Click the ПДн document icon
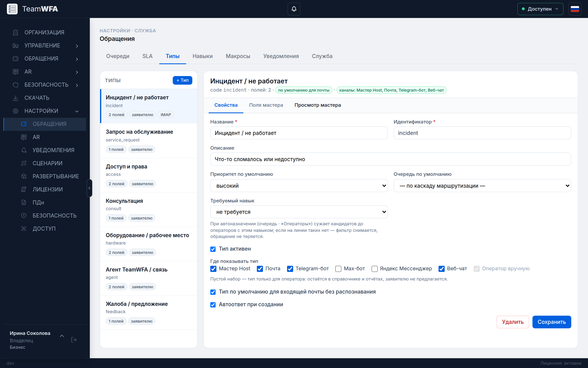Viewport: 588px width, 368px height. click(23, 202)
